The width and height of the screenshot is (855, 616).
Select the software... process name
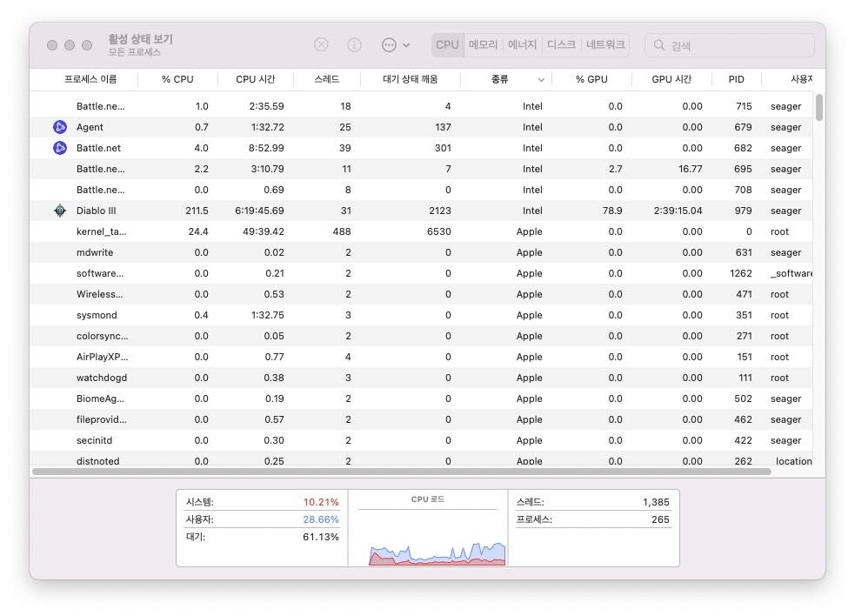tap(100, 273)
